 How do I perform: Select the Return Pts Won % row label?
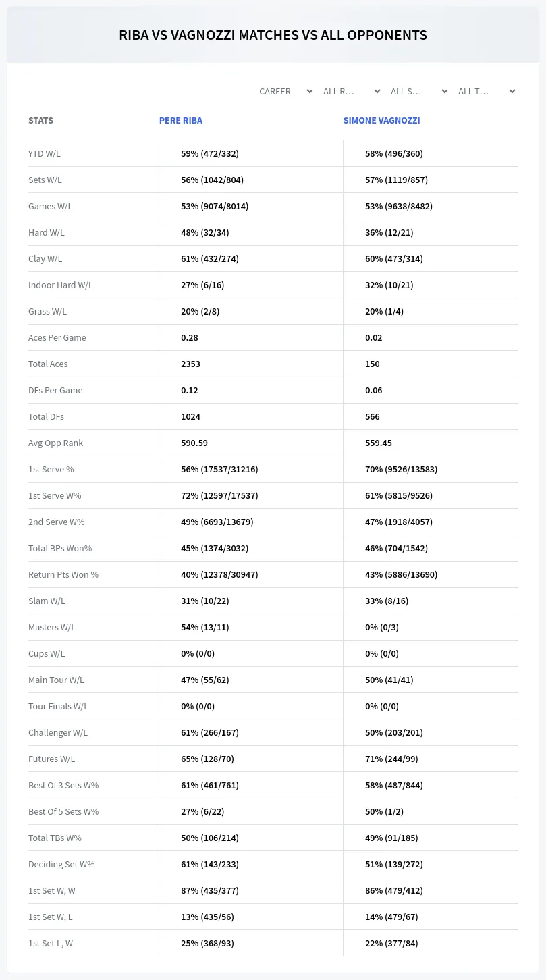[63, 574]
